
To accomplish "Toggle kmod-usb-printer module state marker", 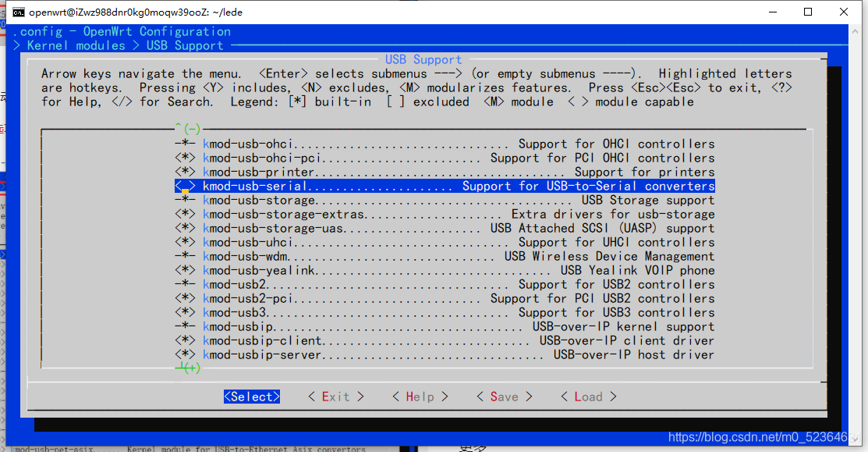I will (185, 172).
